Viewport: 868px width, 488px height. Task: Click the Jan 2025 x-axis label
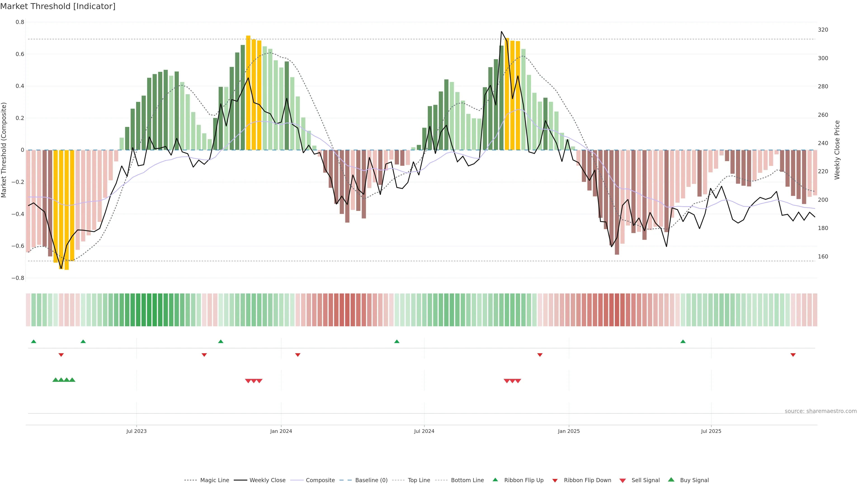click(x=569, y=431)
